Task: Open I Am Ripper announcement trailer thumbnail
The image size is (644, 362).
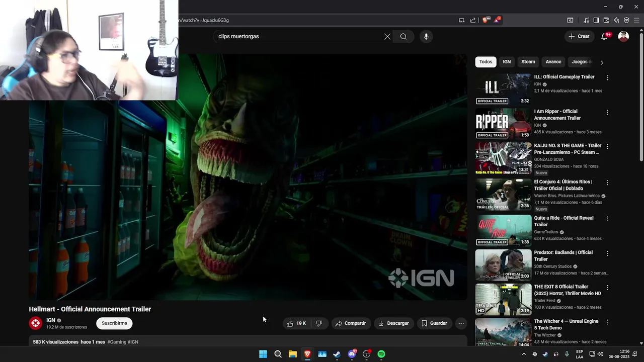Action: click(x=503, y=124)
